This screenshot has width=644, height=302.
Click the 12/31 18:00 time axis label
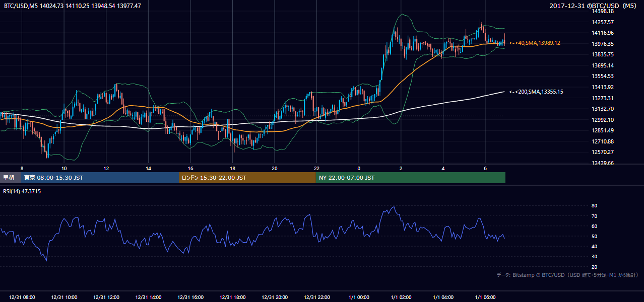tap(232, 297)
